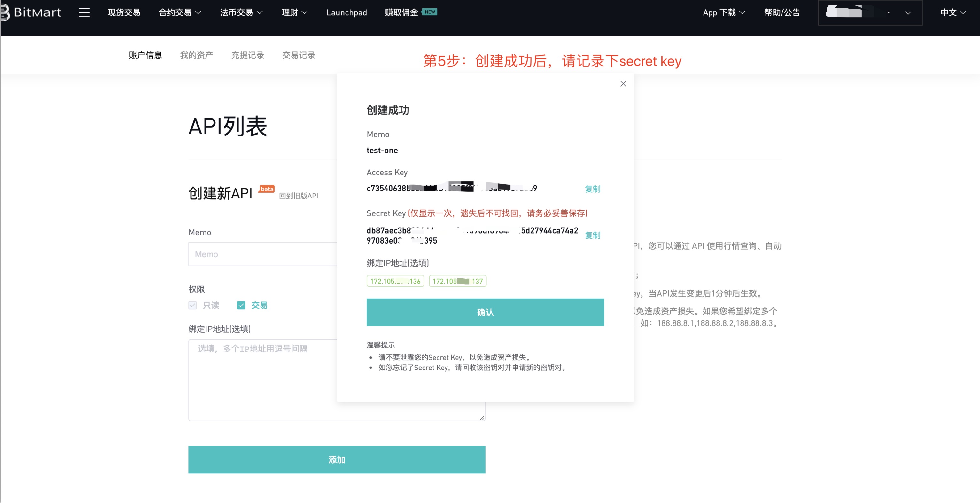Click the test-one memo text

(x=382, y=150)
